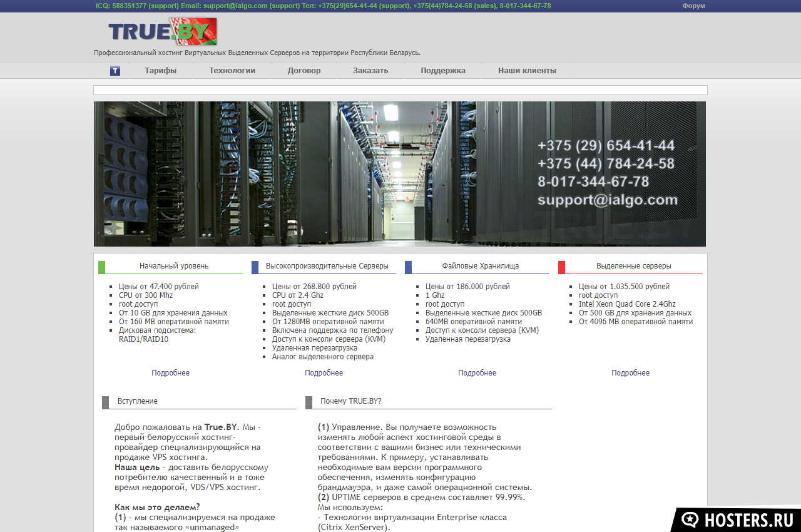Image resolution: width=801 pixels, height=532 pixels.
Task: Click "Включена поддержка по телефону"
Action: pyautogui.click(x=333, y=330)
